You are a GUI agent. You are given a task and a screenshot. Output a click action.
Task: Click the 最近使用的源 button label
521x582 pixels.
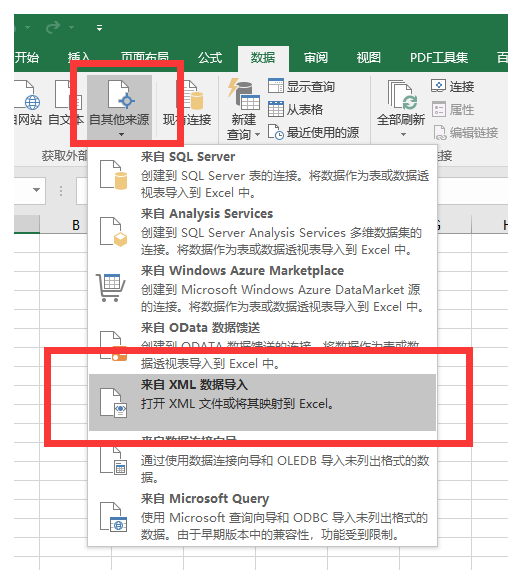point(323,133)
